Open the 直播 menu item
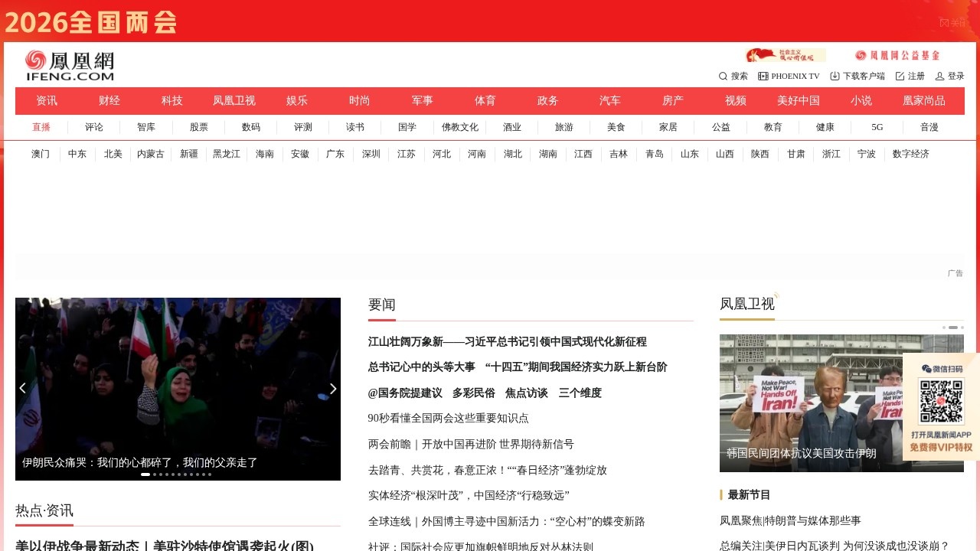 coord(41,127)
